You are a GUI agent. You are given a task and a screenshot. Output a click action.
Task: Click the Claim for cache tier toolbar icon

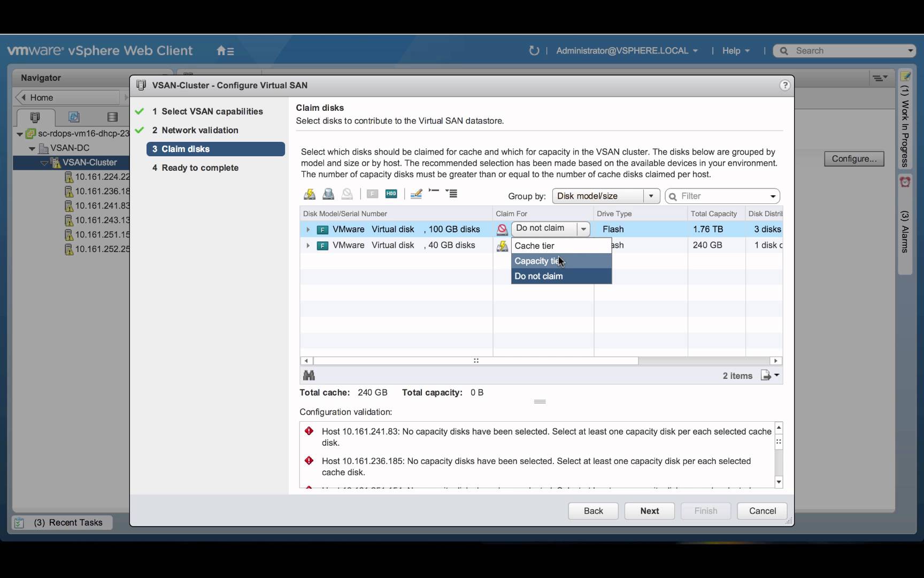point(310,194)
